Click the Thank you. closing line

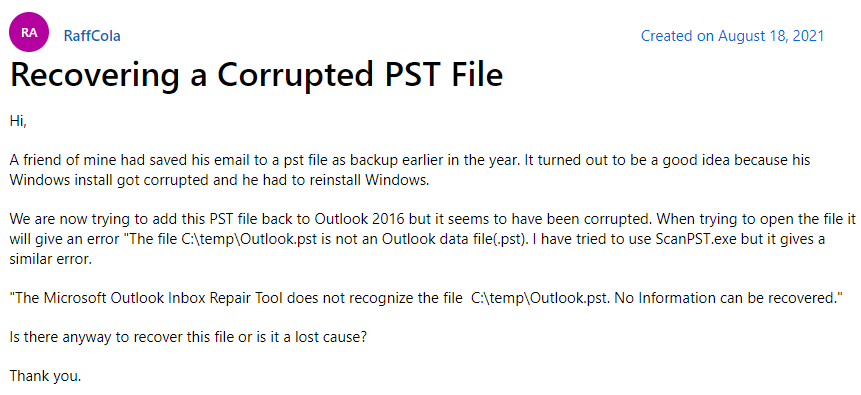(46, 376)
